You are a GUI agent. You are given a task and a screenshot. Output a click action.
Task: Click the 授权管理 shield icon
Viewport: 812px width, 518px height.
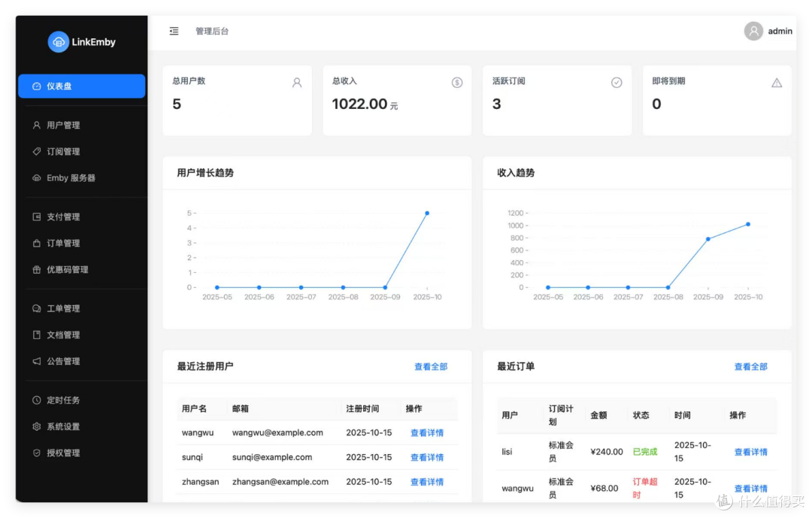tap(36, 453)
